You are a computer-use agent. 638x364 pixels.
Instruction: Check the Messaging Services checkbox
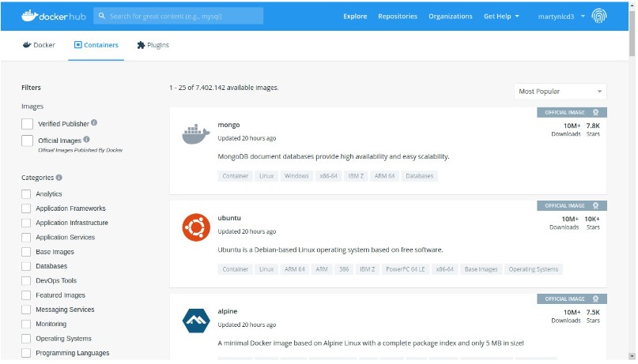26,310
